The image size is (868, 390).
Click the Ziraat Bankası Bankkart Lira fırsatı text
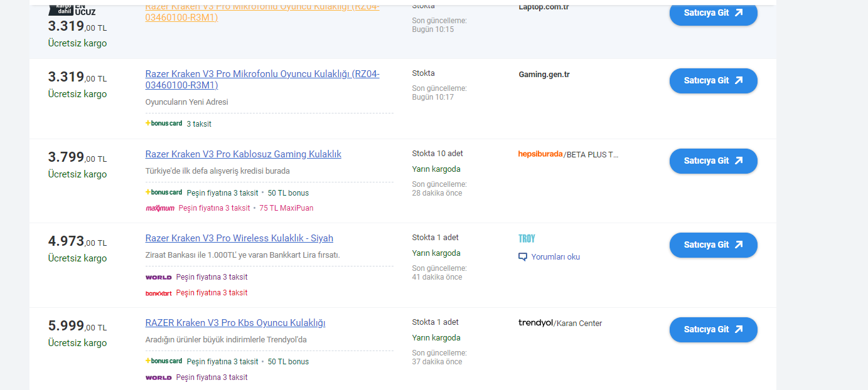tap(242, 255)
